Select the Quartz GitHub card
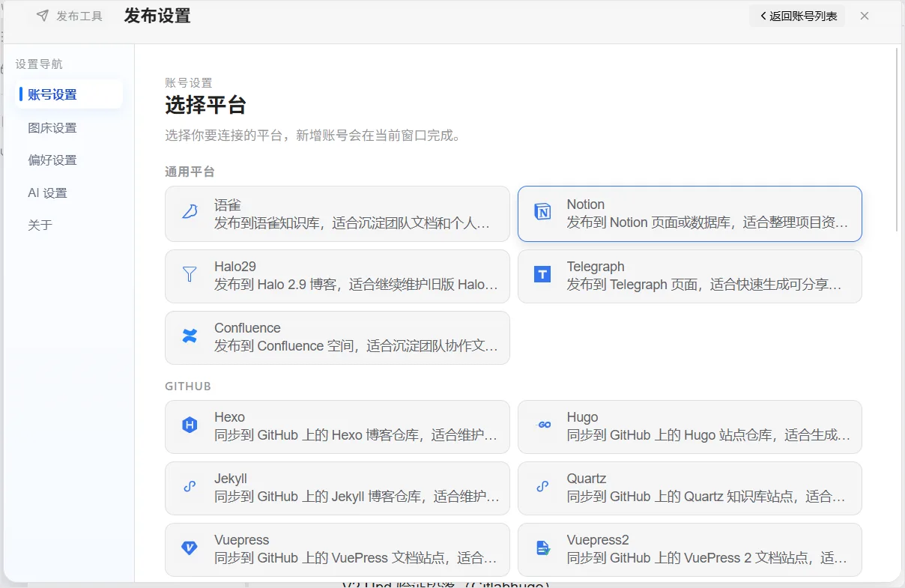Image resolution: width=905 pixels, height=588 pixels. [690, 488]
